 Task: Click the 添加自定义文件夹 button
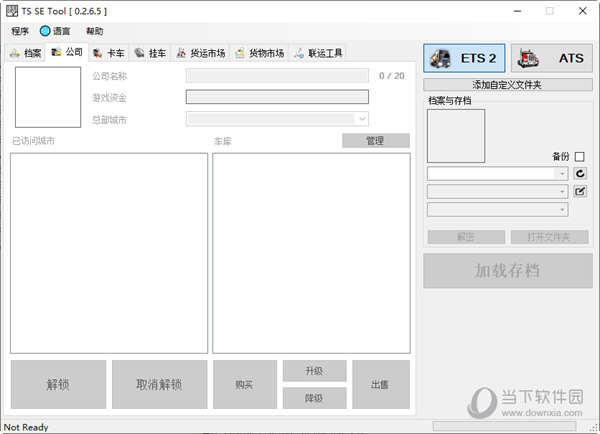tap(508, 85)
